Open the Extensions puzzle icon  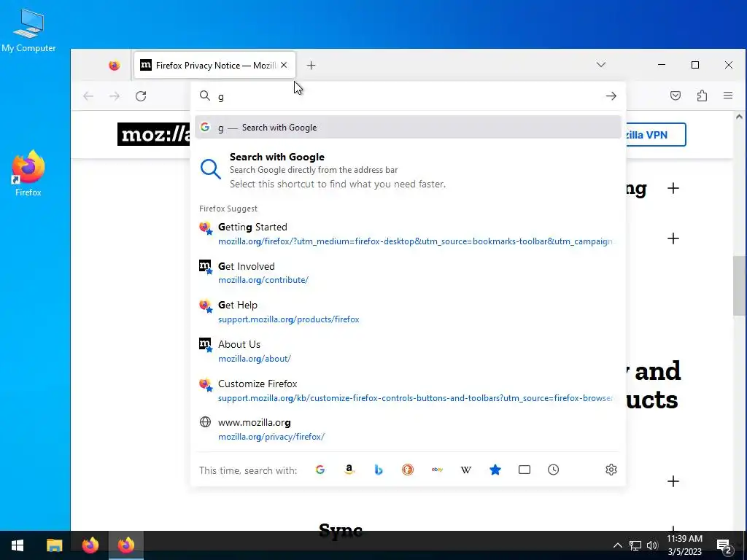(x=702, y=96)
